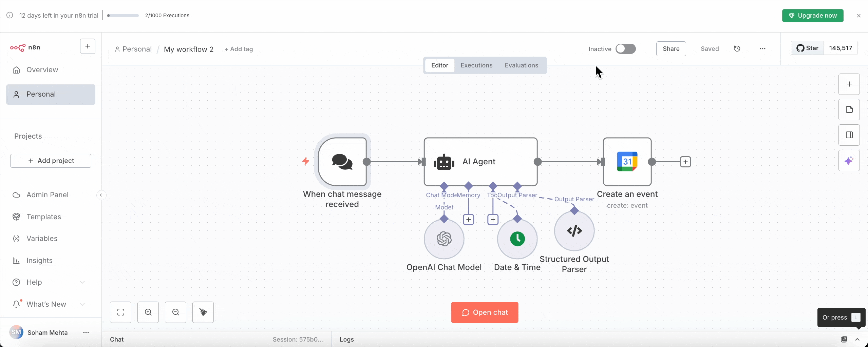Open the OpenAI Chat Model node

coord(444,239)
